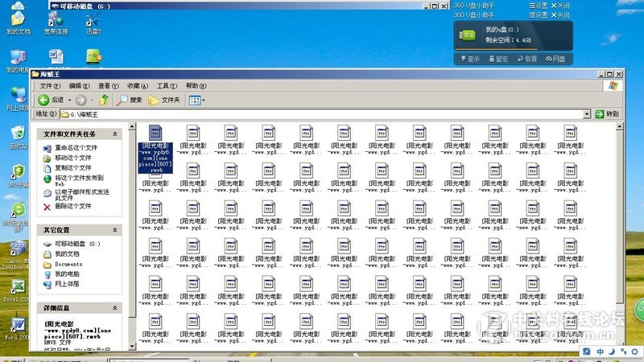
Task: Click 复制这个文件 task link
Action: [x=73, y=167]
